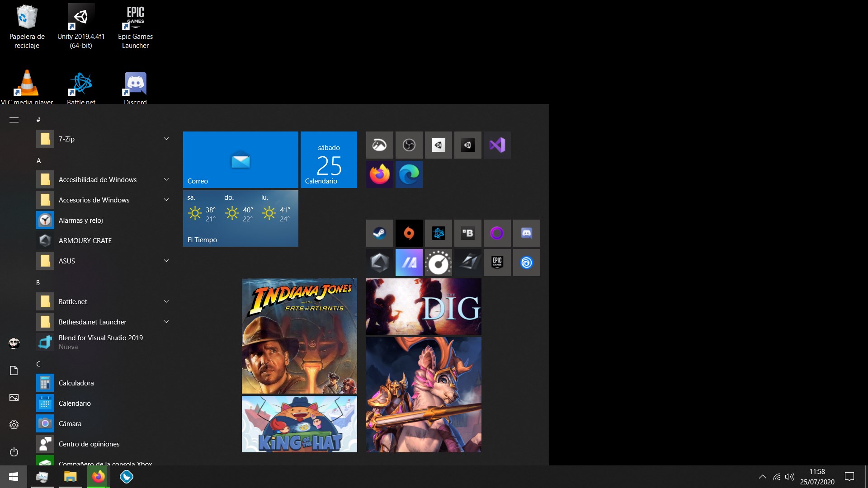Open the Steam tile
This screenshot has width=868, height=488.
click(379, 233)
